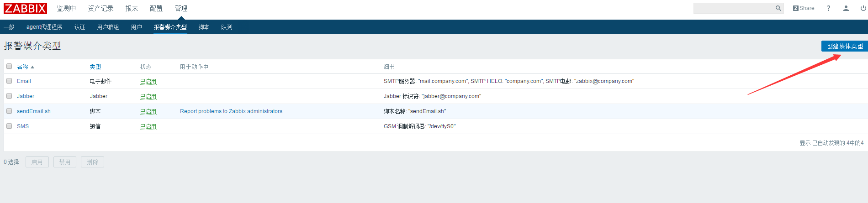The width and height of the screenshot is (868, 203).
Task: Click the GSM 调制解调器 detail text
Action: click(419, 126)
